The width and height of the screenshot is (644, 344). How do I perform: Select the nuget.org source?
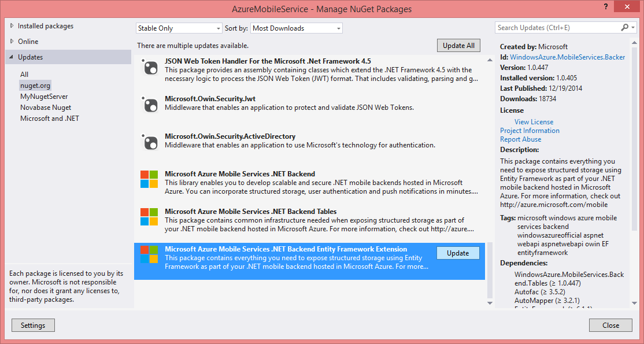(x=35, y=86)
